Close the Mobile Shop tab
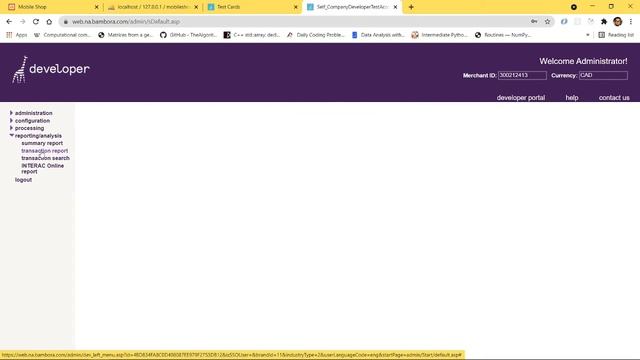Image resolution: width=640 pixels, height=360 pixels. click(97, 7)
